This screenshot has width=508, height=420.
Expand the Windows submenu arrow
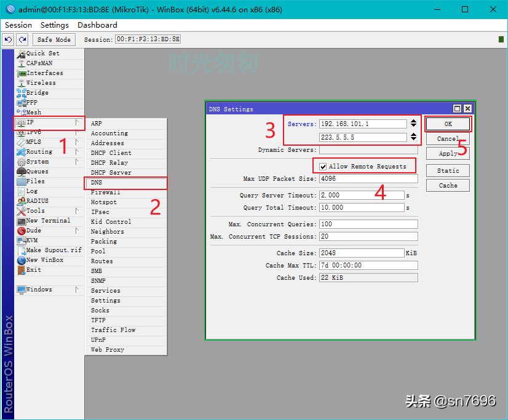click(x=77, y=290)
